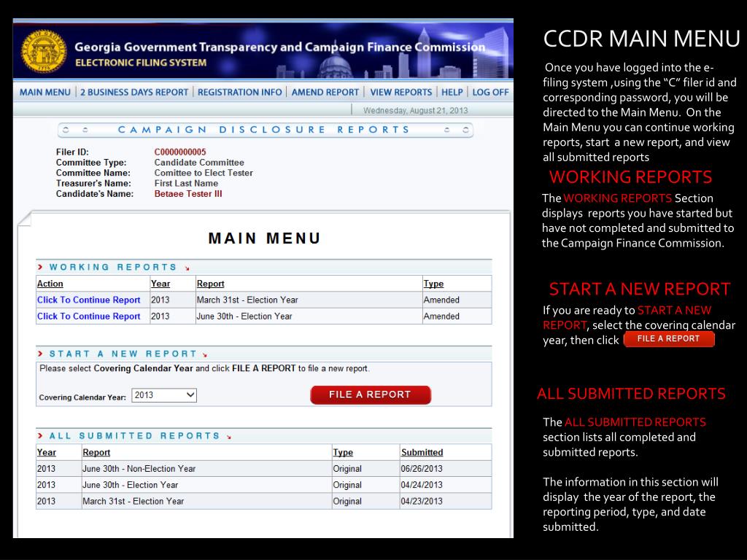
Task: Click the CAMPAIGN DISCLOSURE REPORTS banner title
Action: (x=264, y=130)
